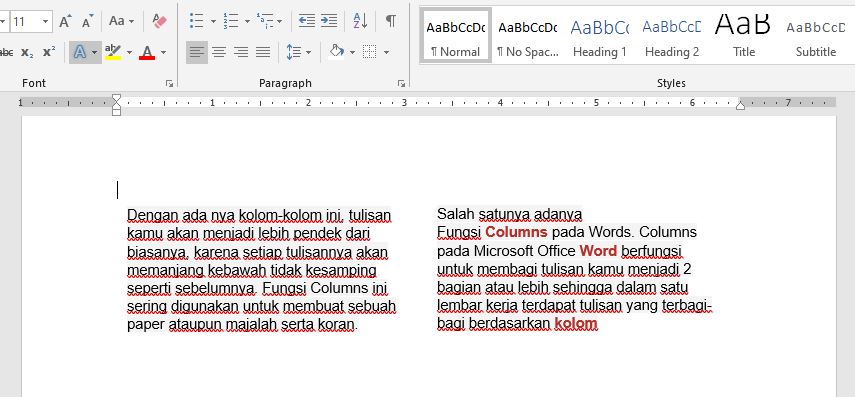The height and width of the screenshot is (397, 855).
Task: Apply the Subtitle style
Action: pos(816,35)
